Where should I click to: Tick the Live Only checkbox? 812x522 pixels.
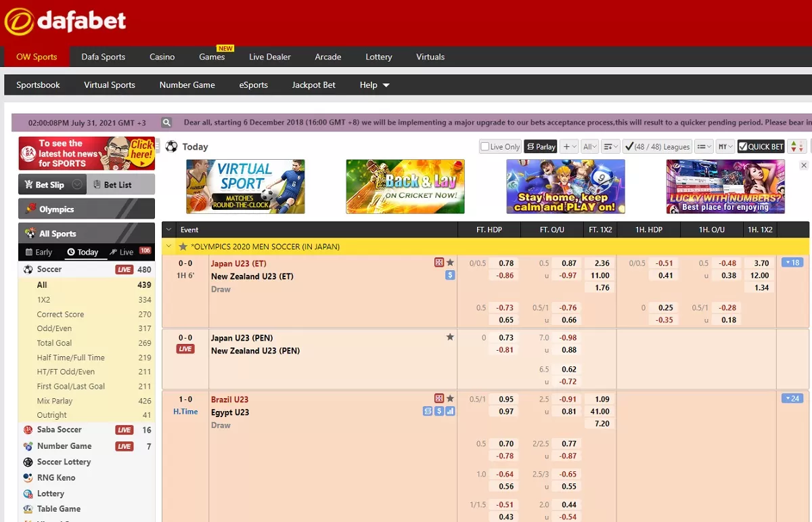(x=484, y=146)
